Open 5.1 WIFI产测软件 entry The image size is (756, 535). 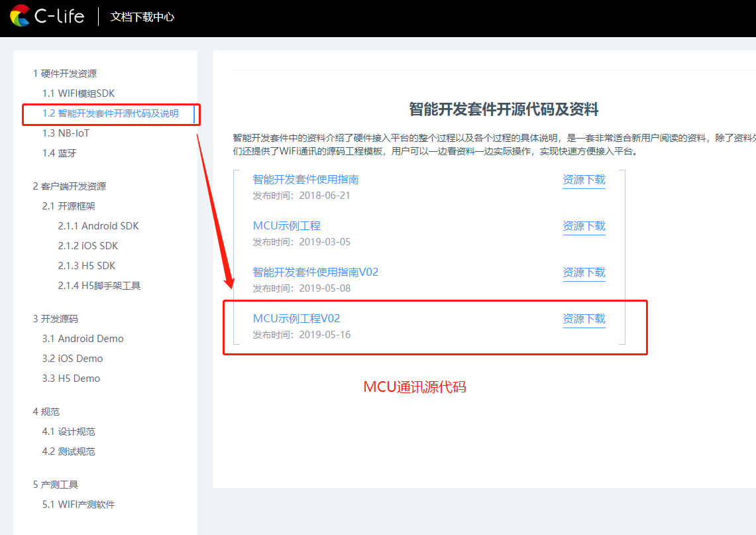pos(79,504)
